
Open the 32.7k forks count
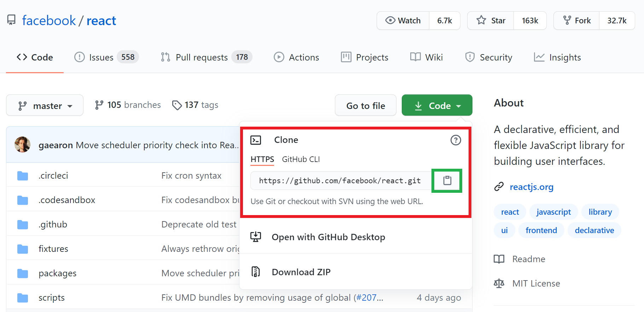point(617,21)
